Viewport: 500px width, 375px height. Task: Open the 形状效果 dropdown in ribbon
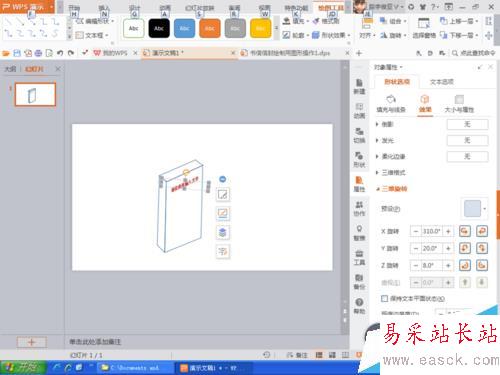[331, 35]
